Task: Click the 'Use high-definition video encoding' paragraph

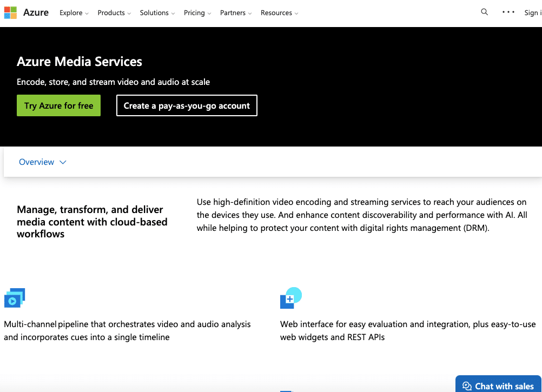Action: click(x=362, y=215)
